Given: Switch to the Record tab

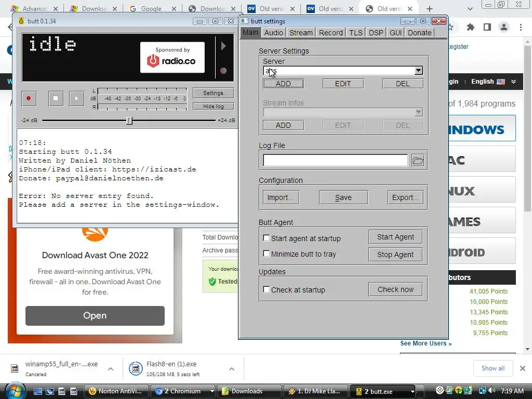Looking at the screenshot, I should pos(331,33).
